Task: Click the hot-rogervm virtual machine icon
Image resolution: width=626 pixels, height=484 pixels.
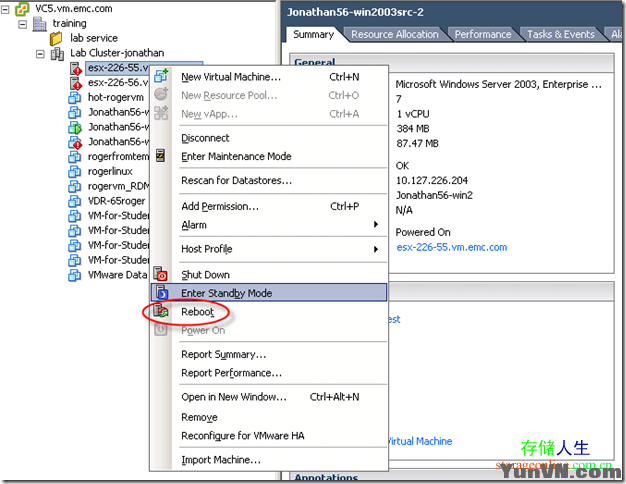Action: [x=75, y=98]
